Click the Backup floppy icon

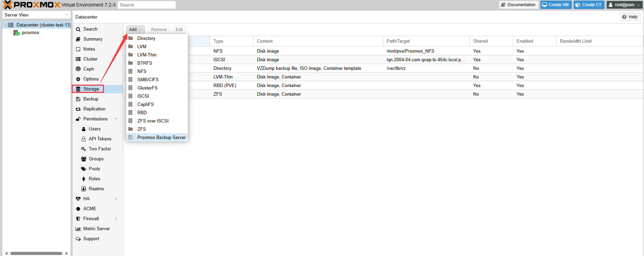[78, 99]
